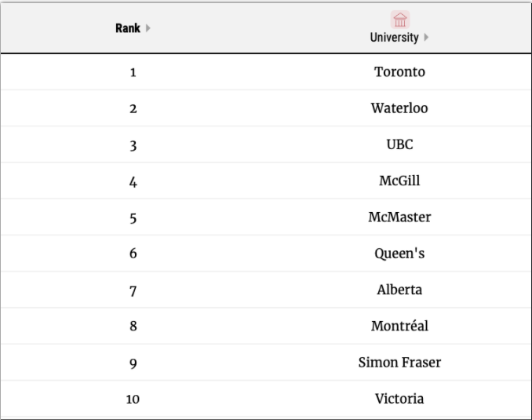
Task: Click the university building icon in header
Action: pos(399,19)
